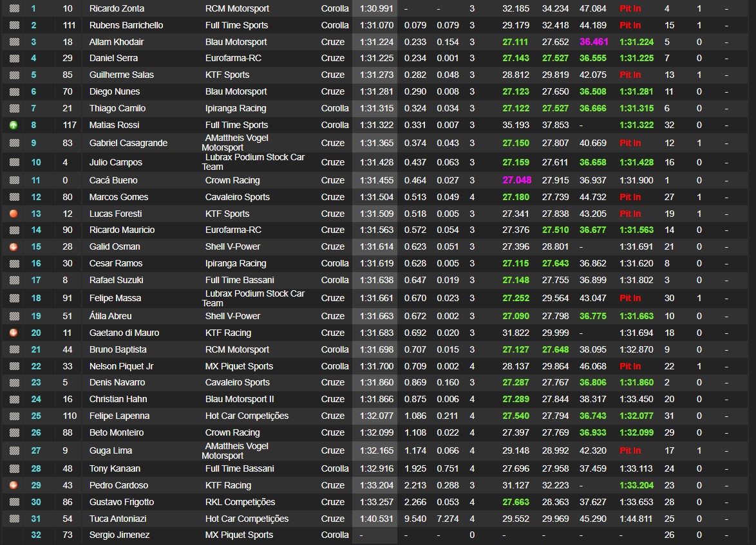Screen dimensions: 756x545
Task: Select the flag icon beside Thiago Camilo
Action: pos(14,109)
